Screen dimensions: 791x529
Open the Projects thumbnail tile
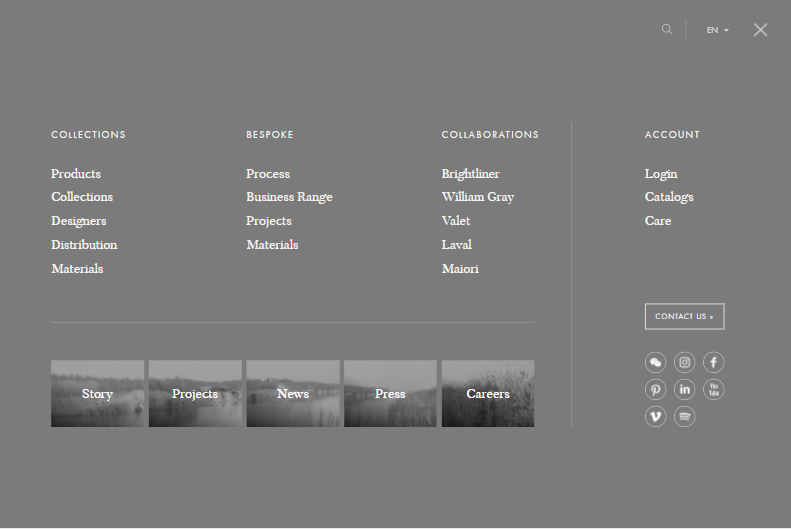(195, 393)
